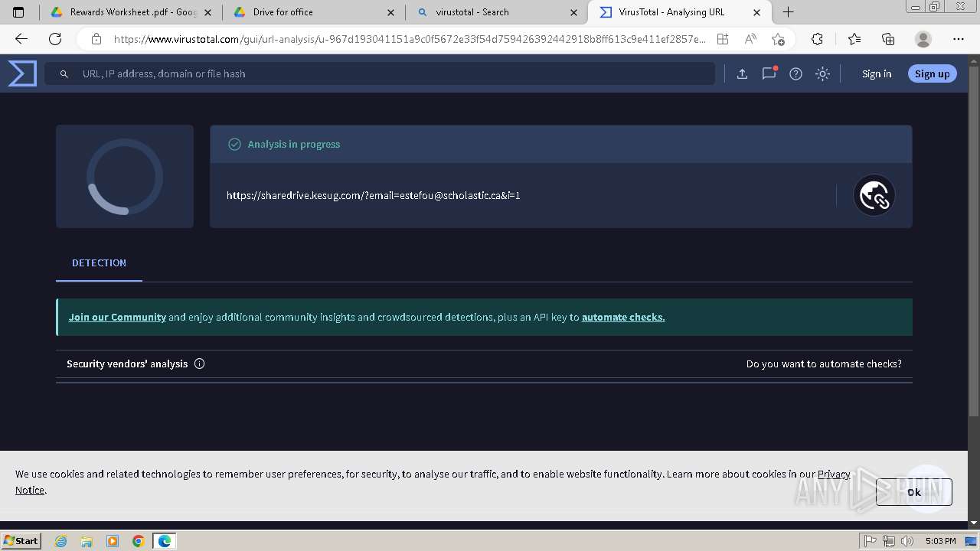Image resolution: width=980 pixels, height=551 pixels.
Task: Close the virustotal - Search tab
Action: (x=573, y=12)
